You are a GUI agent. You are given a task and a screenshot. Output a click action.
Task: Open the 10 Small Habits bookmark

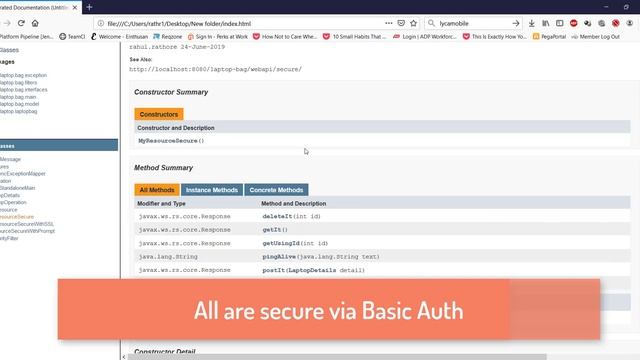coord(354,36)
